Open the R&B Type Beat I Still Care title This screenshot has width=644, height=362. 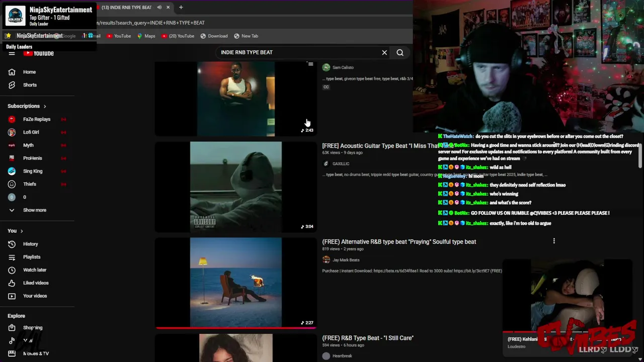pos(368,338)
